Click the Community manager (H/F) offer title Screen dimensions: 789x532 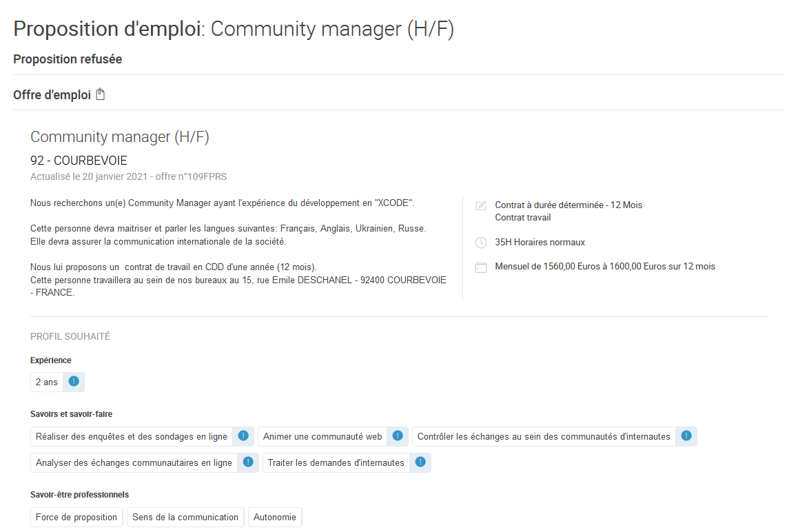(x=120, y=137)
